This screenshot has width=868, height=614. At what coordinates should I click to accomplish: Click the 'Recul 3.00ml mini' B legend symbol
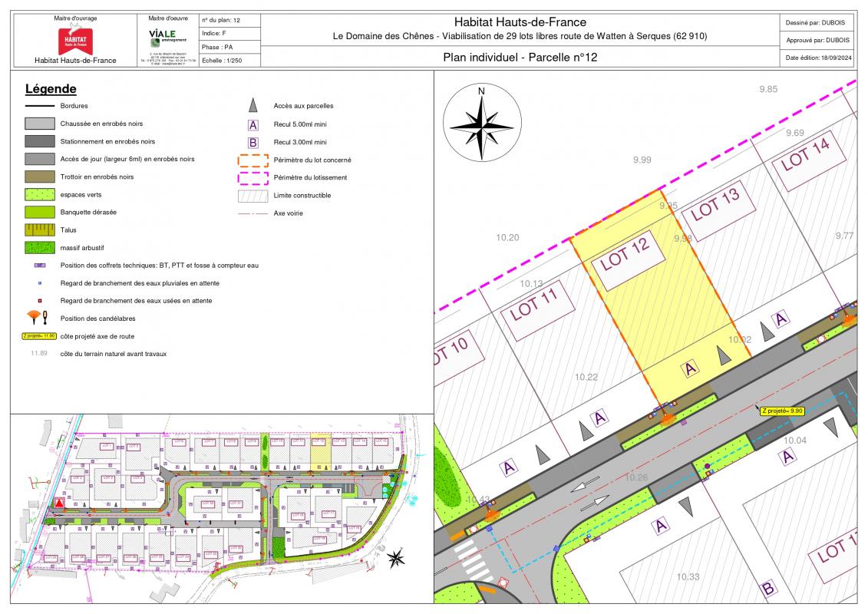click(x=253, y=143)
